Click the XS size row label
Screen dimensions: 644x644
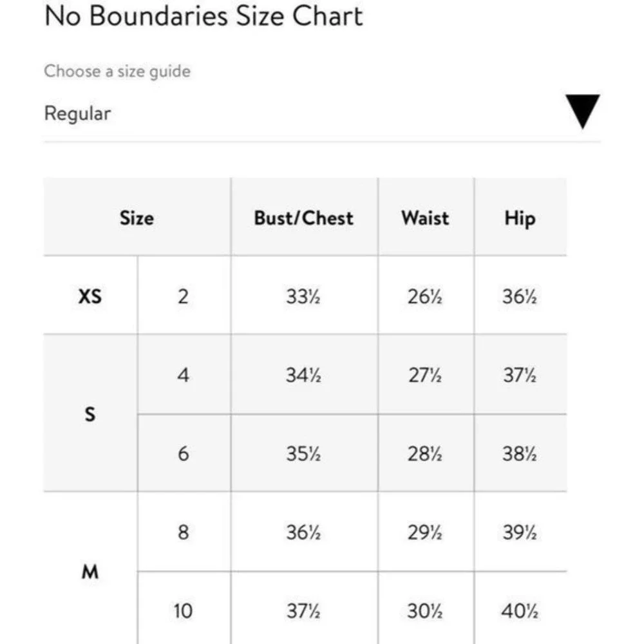(90, 296)
